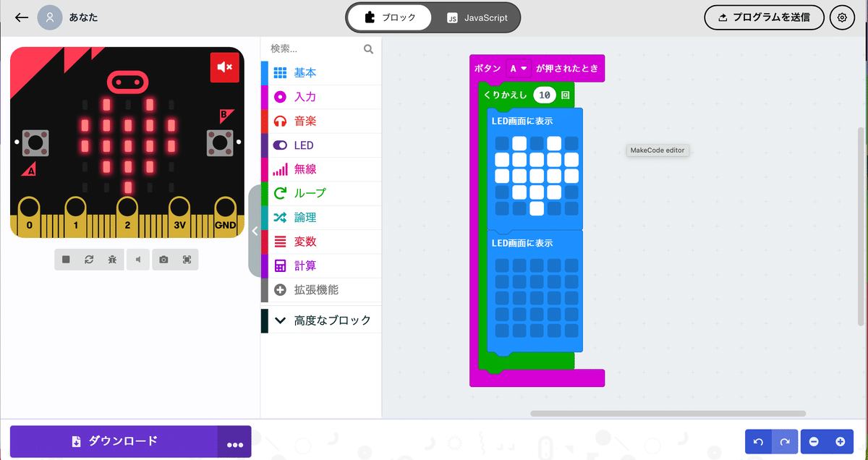Open the settings gear menu
The width and height of the screenshot is (868, 460).
coord(842,17)
